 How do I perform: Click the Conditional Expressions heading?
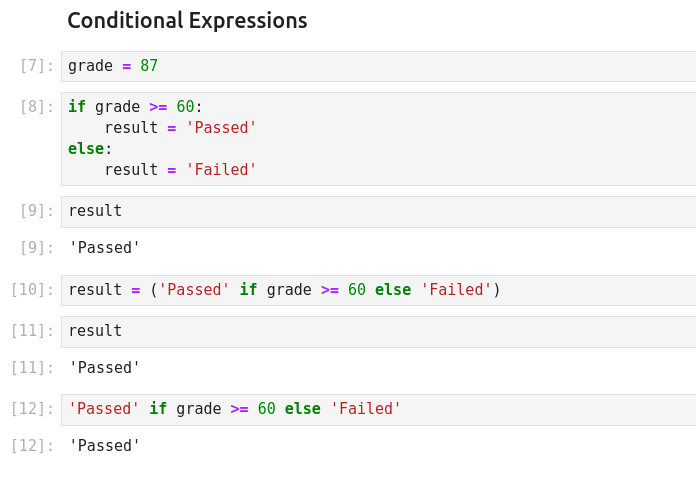click(x=187, y=21)
